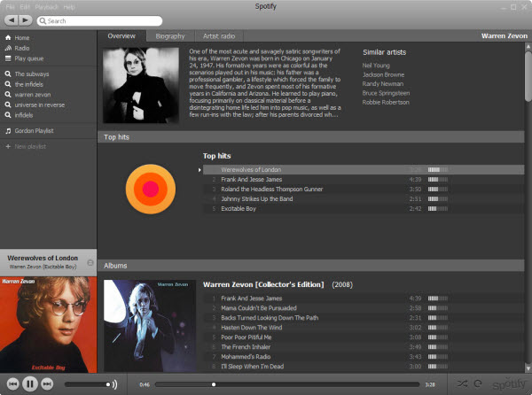Image resolution: width=532 pixels, height=395 pixels.
Task: Click the Top hits circular cover art
Action: pyautogui.click(x=151, y=189)
